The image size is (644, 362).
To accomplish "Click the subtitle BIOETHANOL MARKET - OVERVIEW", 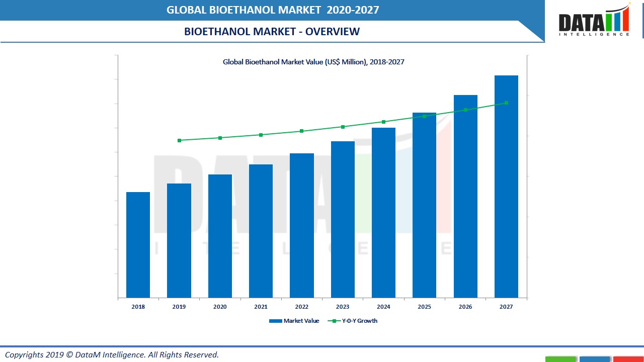I will pos(272,31).
